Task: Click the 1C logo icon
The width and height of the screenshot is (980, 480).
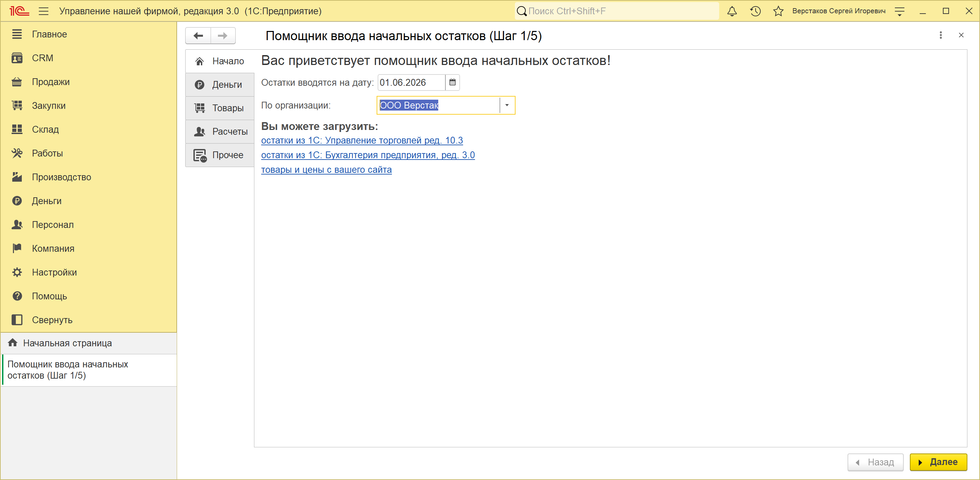Action: 19,11
